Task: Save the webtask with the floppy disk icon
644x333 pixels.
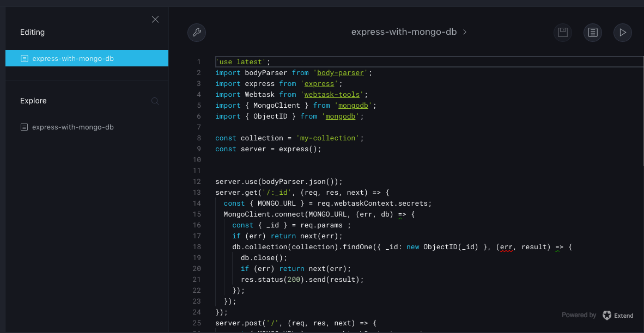Action: [x=562, y=33]
